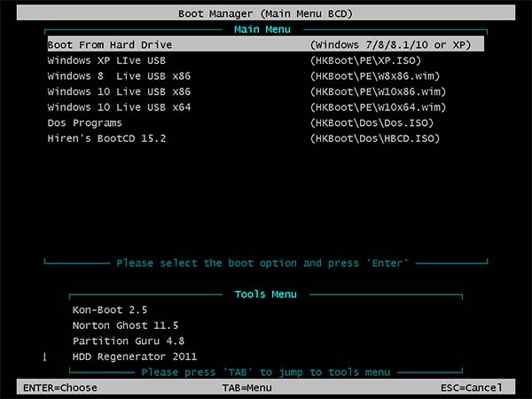This screenshot has height=399, width=532.
Task: Click (HKBoot\Dos\Dos.ISO) path text
Action: pos(372,123)
